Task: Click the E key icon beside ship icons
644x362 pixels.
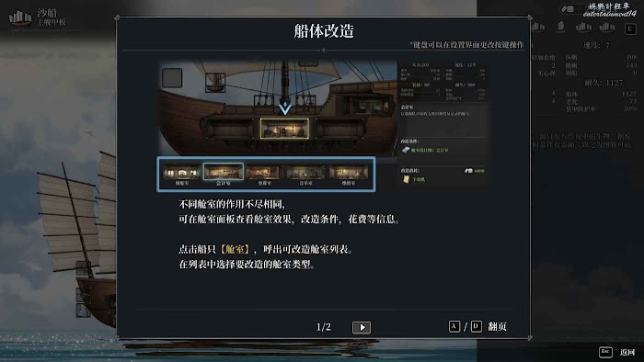Action: click(x=630, y=28)
